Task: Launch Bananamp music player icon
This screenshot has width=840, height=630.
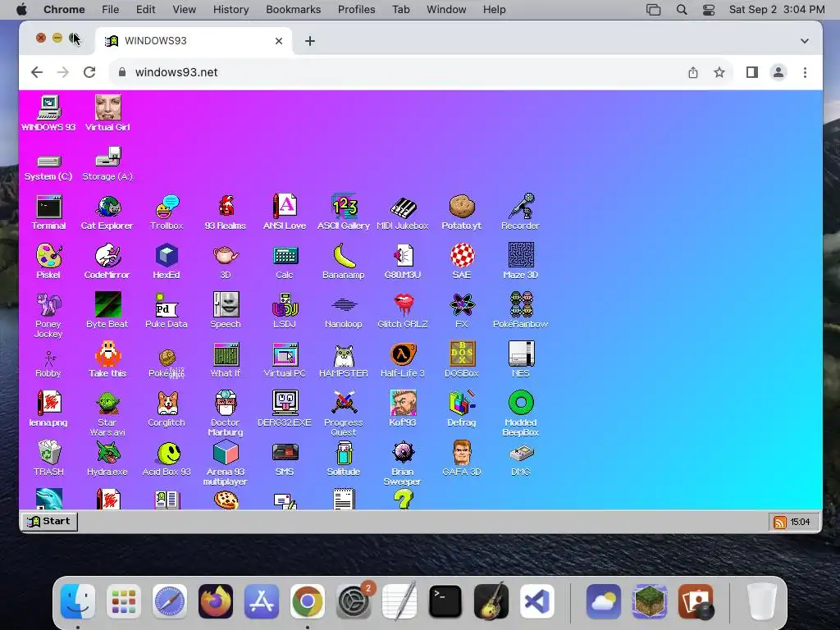Action: coord(344,262)
